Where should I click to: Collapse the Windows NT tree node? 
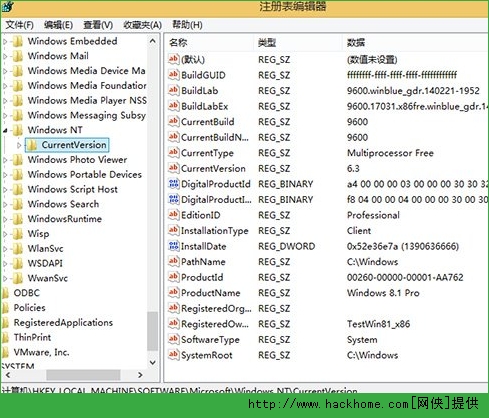point(5,130)
